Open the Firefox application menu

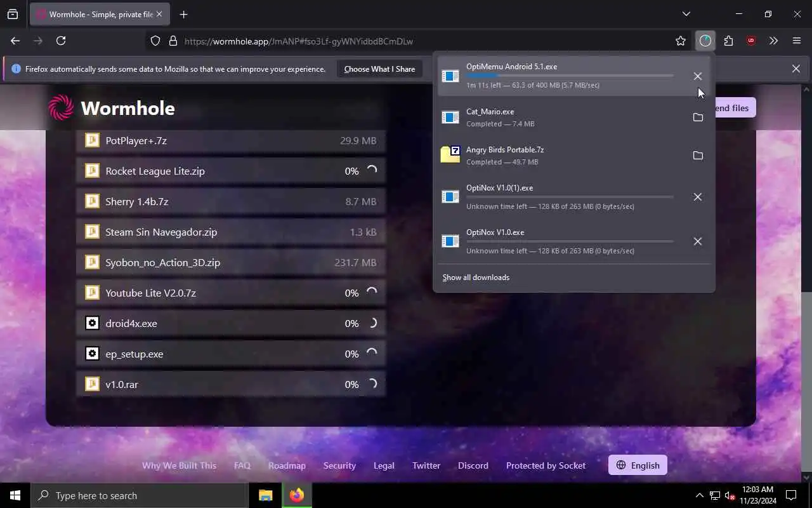pyautogui.click(x=797, y=41)
